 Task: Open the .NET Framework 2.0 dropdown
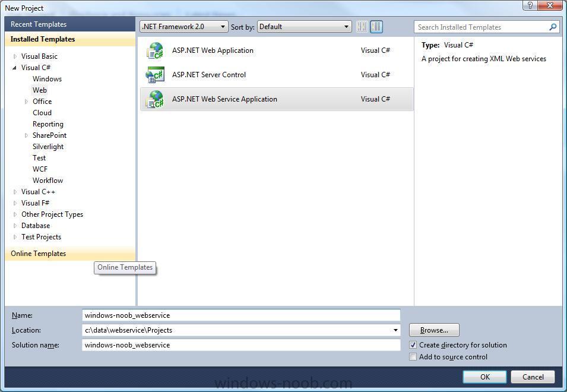[x=183, y=27]
